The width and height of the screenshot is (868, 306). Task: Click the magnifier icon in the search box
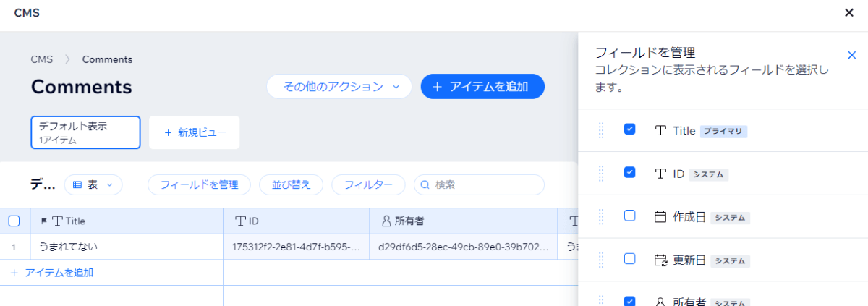coord(425,184)
